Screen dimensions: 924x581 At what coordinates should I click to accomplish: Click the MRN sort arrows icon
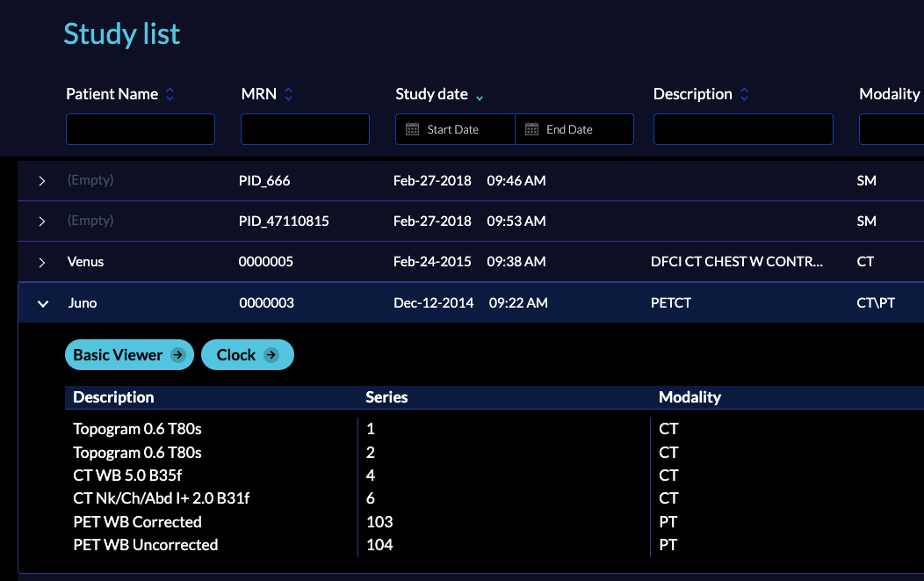point(288,94)
